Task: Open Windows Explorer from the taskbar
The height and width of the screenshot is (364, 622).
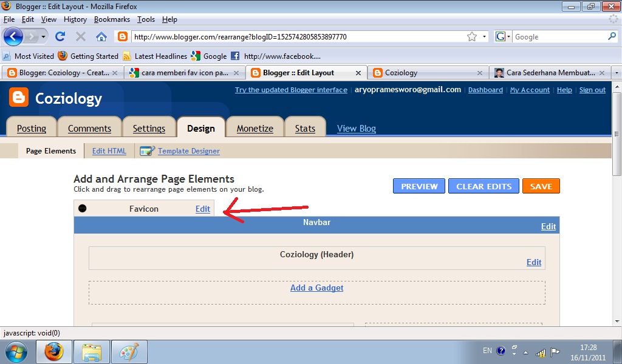Action: (92, 352)
